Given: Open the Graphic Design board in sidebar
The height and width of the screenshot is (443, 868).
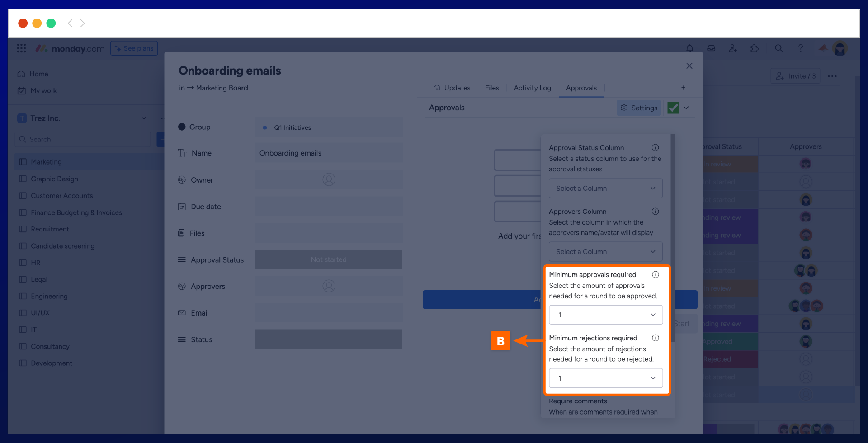Looking at the screenshot, I should coord(54,179).
